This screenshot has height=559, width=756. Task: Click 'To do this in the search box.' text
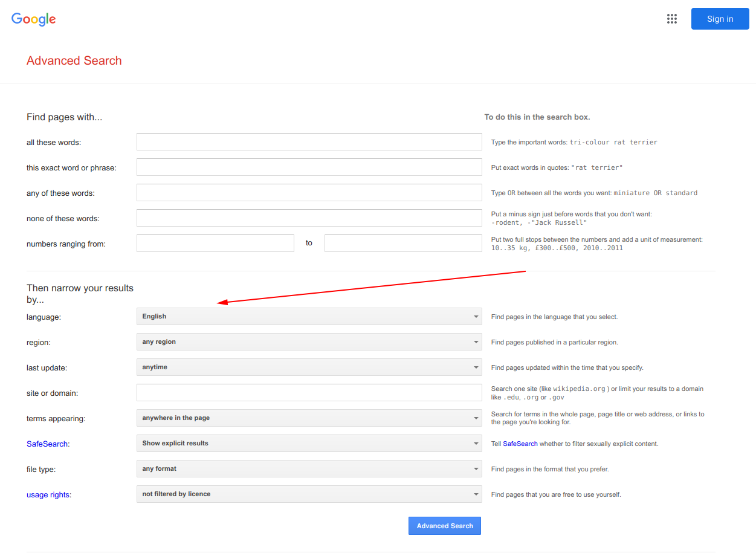point(537,117)
